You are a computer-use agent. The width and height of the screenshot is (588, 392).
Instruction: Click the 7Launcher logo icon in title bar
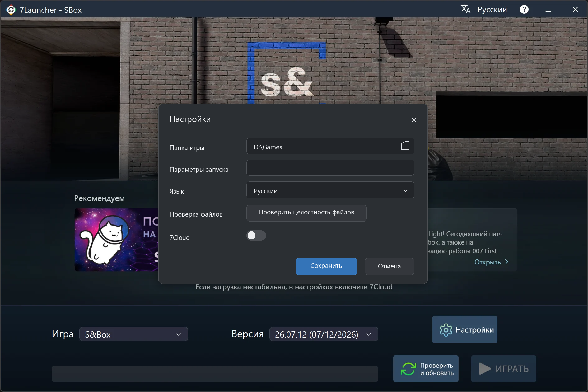point(11,10)
